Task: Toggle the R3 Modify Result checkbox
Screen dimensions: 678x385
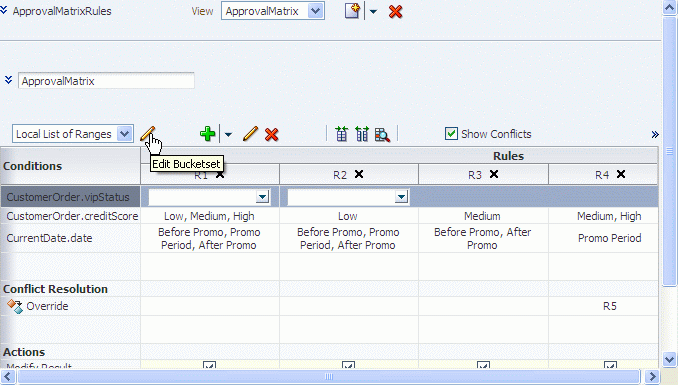Action: click(x=483, y=366)
